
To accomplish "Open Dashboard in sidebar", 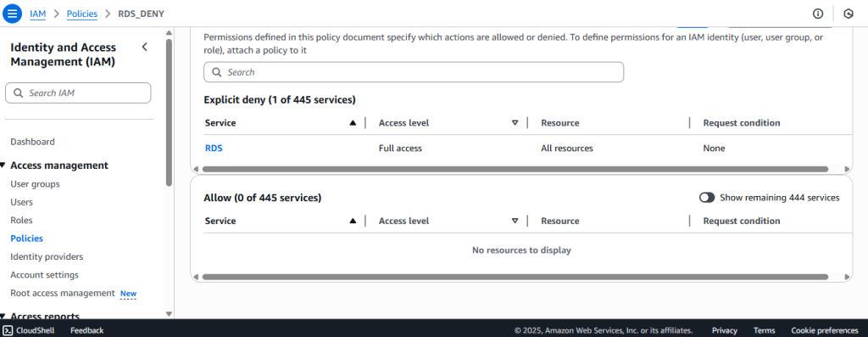I will click(33, 142).
